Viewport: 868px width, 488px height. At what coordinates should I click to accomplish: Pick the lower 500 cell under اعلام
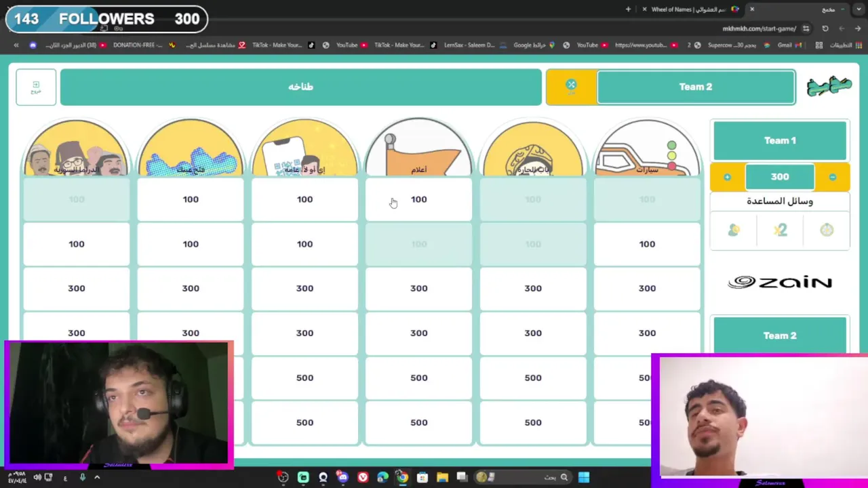point(418,422)
